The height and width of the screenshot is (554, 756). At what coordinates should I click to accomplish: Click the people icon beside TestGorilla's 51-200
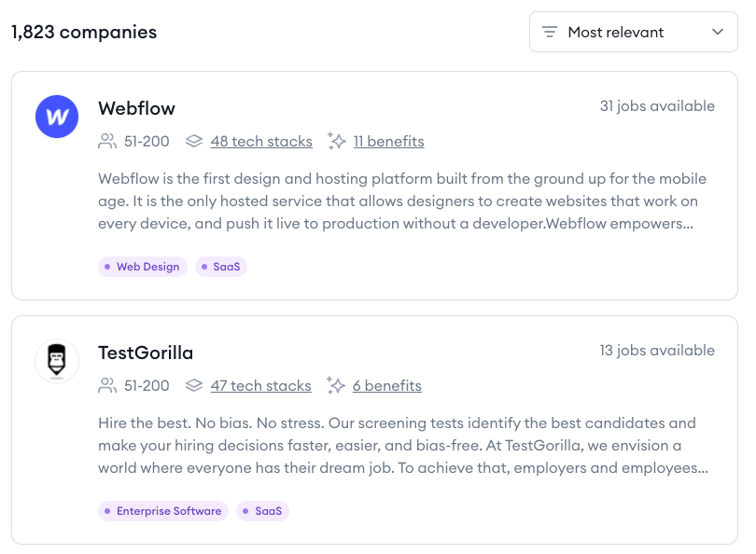click(107, 386)
